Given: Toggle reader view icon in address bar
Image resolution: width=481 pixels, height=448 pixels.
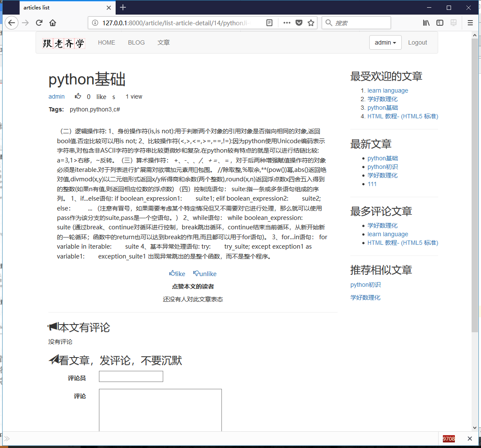Looking at the screenshot, I should (269, 23).
